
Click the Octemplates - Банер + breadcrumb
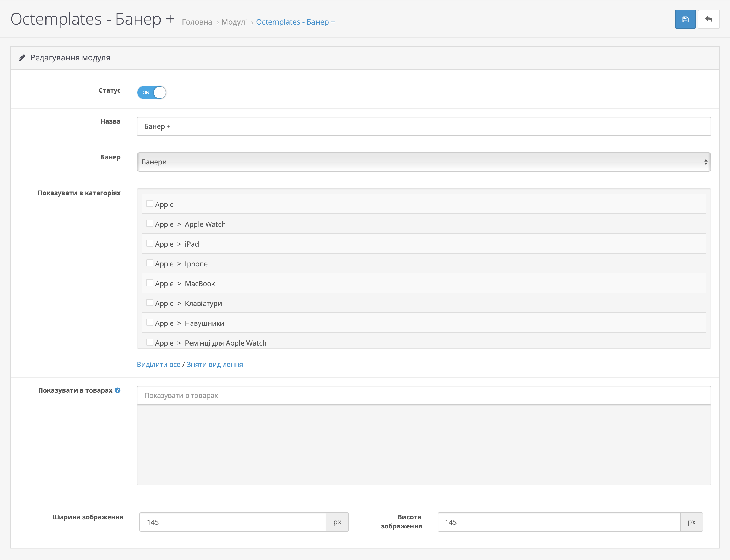[295, 22]
